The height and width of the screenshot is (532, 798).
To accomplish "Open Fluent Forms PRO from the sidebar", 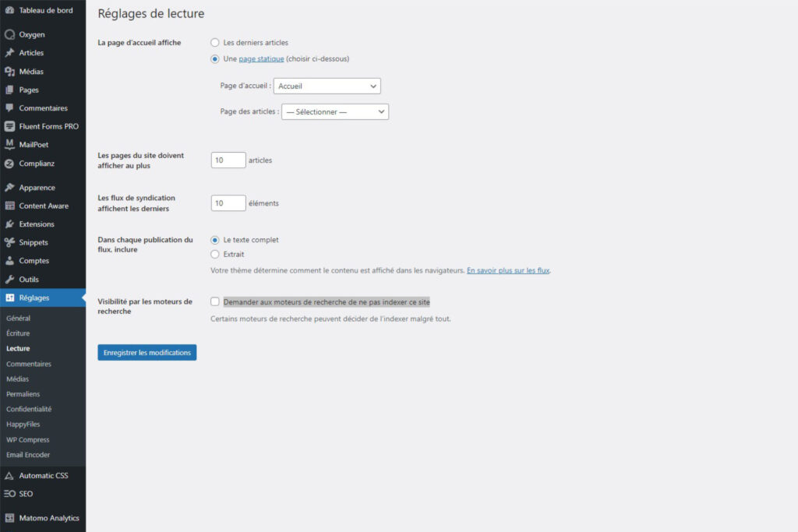I will click(x=43, y=126).
